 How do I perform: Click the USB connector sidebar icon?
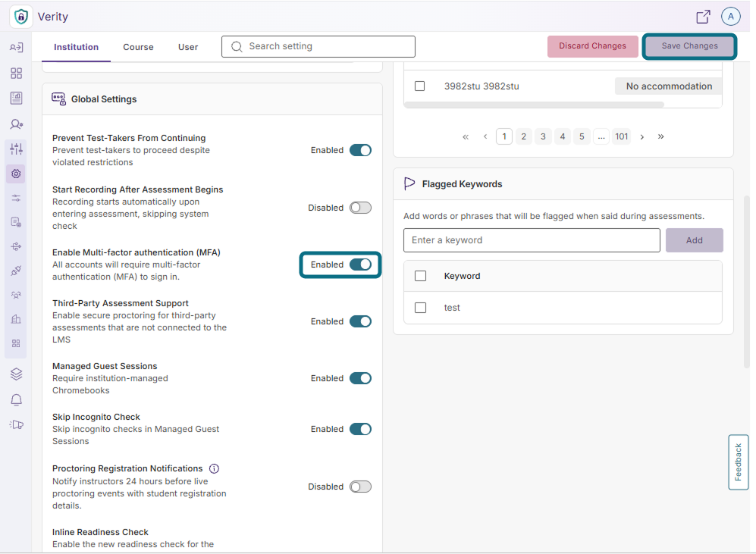(x=16, y=246)
